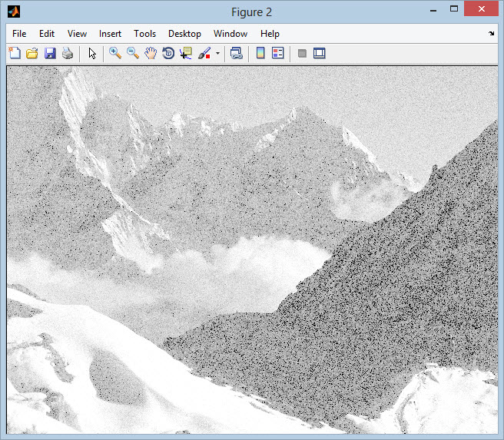Save figure with the floppy disk icon
504x440 pixels.
coord(50,53)
